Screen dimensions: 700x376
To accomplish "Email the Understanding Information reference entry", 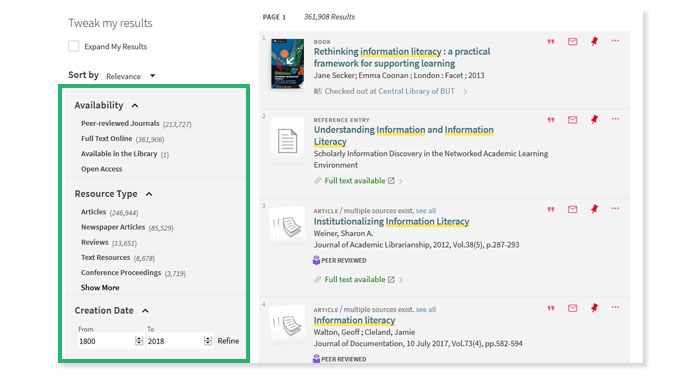I will (572, 120).
